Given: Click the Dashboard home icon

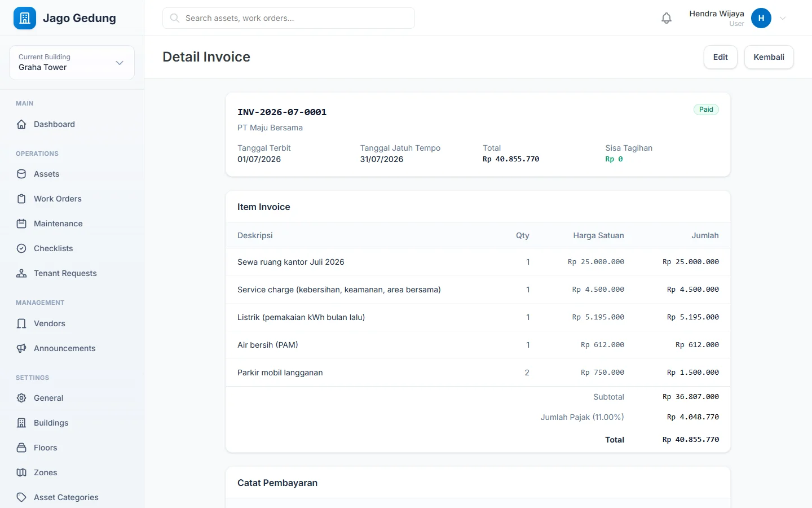Looking at the screenshot, I should [21, 124].
